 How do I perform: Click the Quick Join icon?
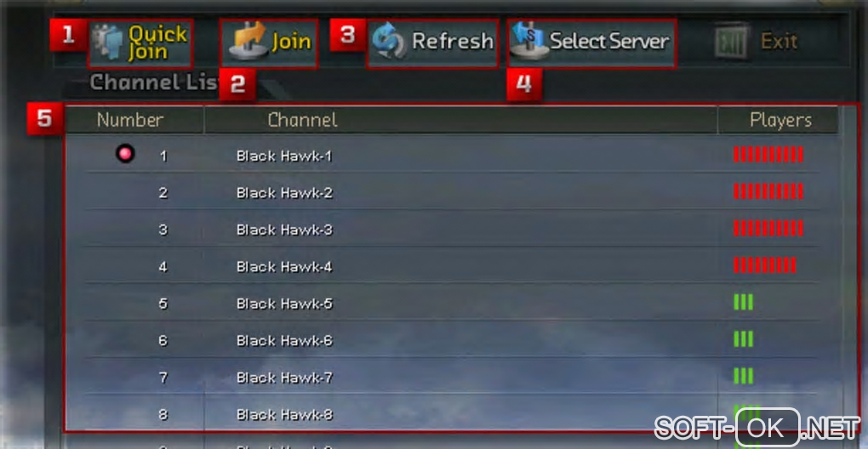tap(108, 43)
